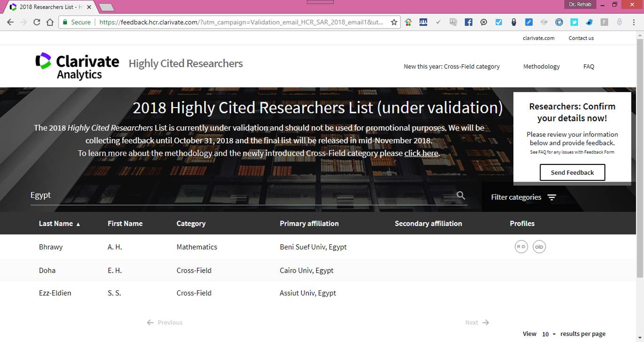644x342 pixels.
Task: Open the colorful house extension icon
Action: click(408, 22)
